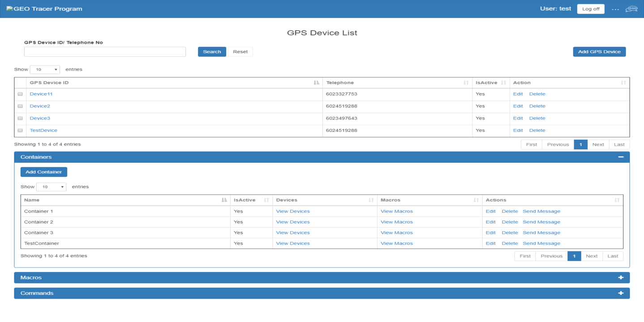Screen dimensions: 644x322
Task: Sort containers by Name sort icon
Action: pyautogui.click(x=225, y=200)
